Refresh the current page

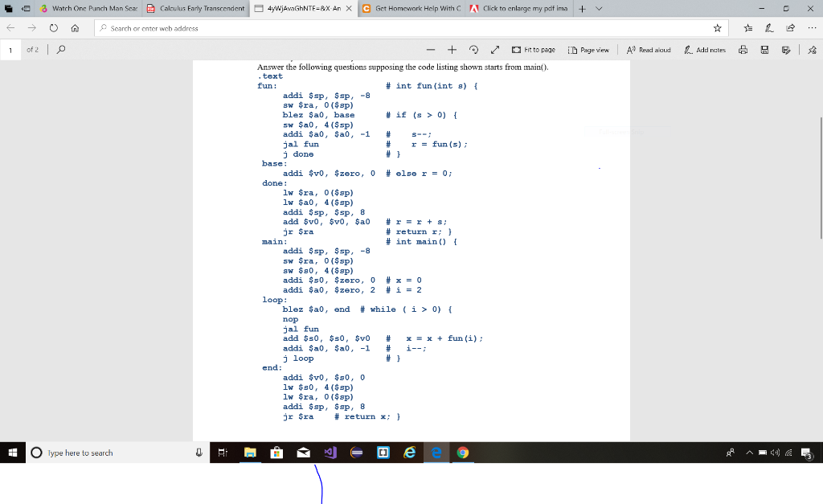click(x=54, y=28)
